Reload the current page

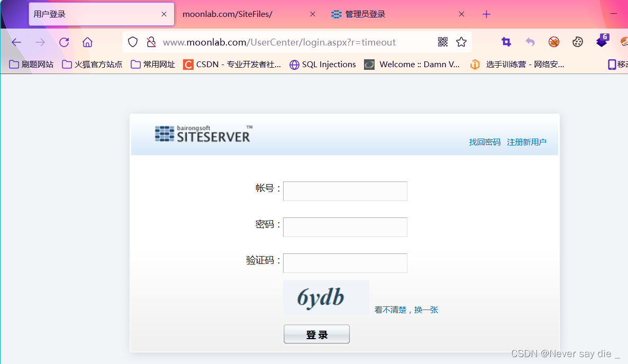[x=64, y=42]
